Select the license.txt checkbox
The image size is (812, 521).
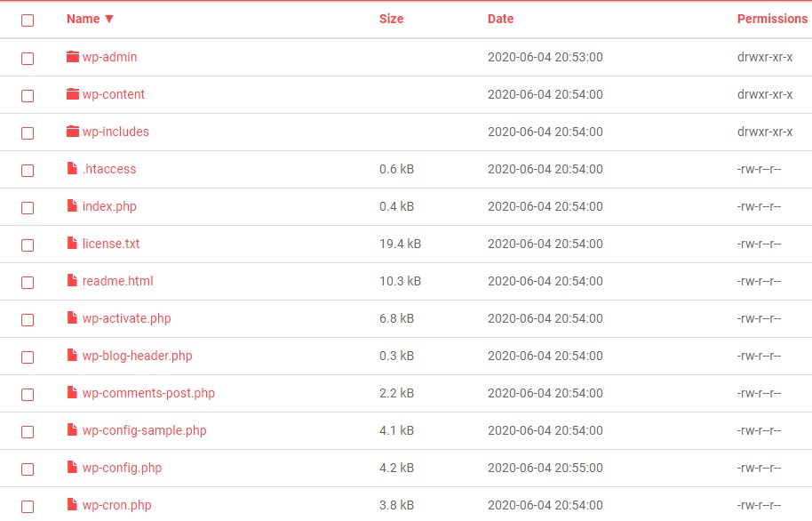coord(28,245)
